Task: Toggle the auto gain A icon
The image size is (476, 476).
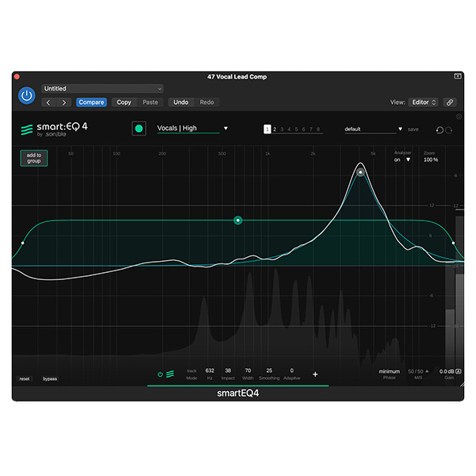Action: tap(459, 371)
